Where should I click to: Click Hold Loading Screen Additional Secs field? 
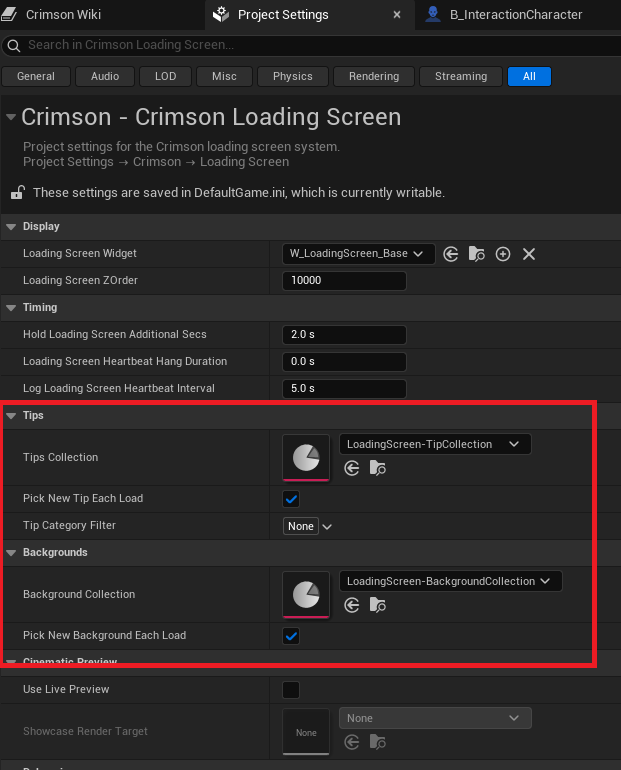click(x=344, y=335)
